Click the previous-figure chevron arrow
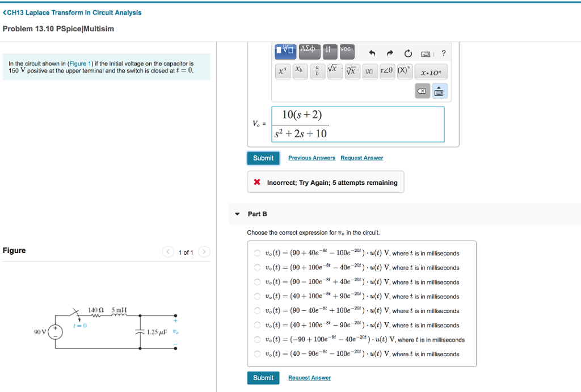Image resolution: width=581 pixels, height=392 pixels. coord(167,251)
